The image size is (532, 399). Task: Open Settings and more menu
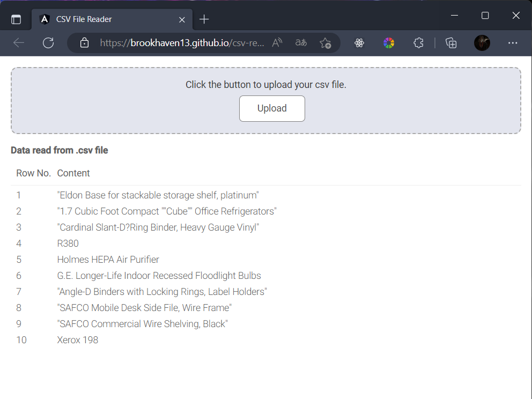pyautogui.click(x=513, y=43)
